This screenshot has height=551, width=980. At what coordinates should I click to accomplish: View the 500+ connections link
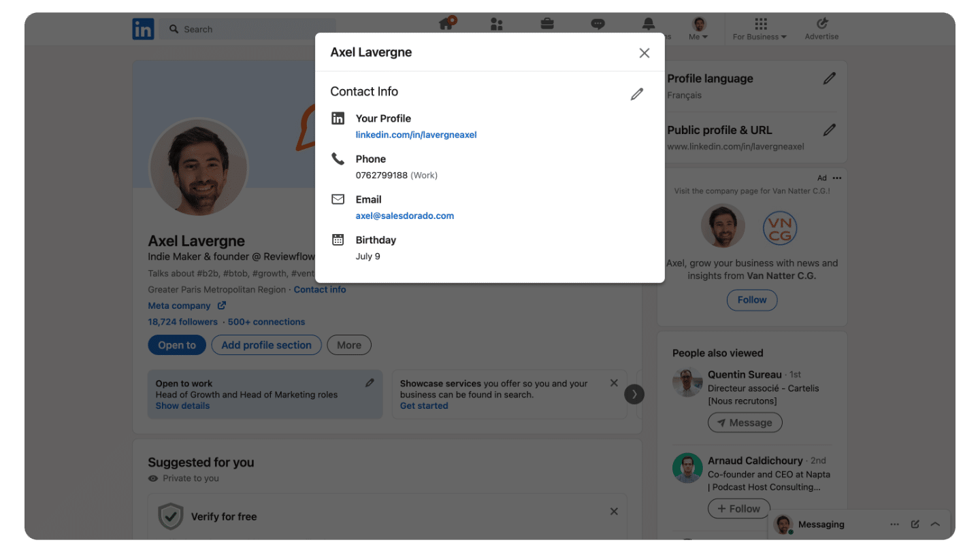[266, 322]
